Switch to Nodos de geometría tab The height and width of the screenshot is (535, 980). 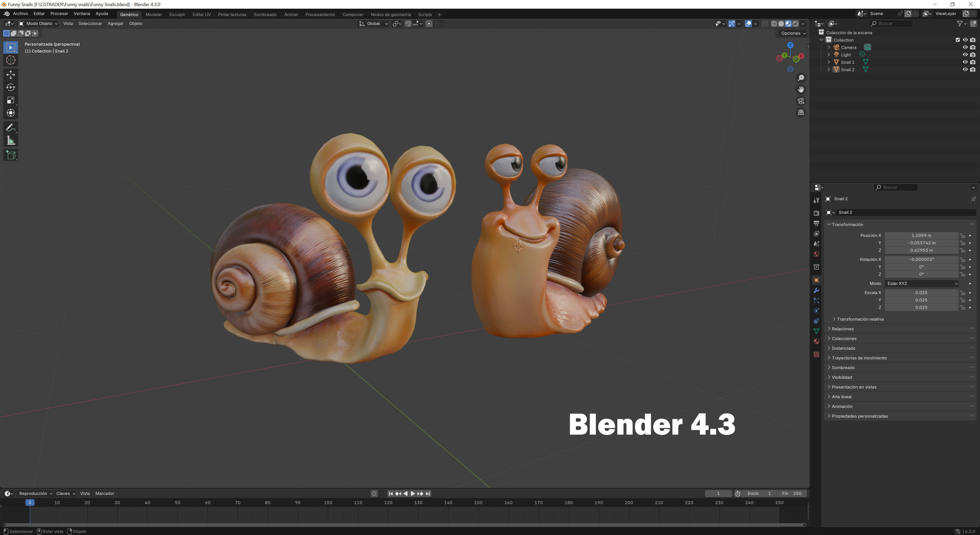tap(390, 15)
